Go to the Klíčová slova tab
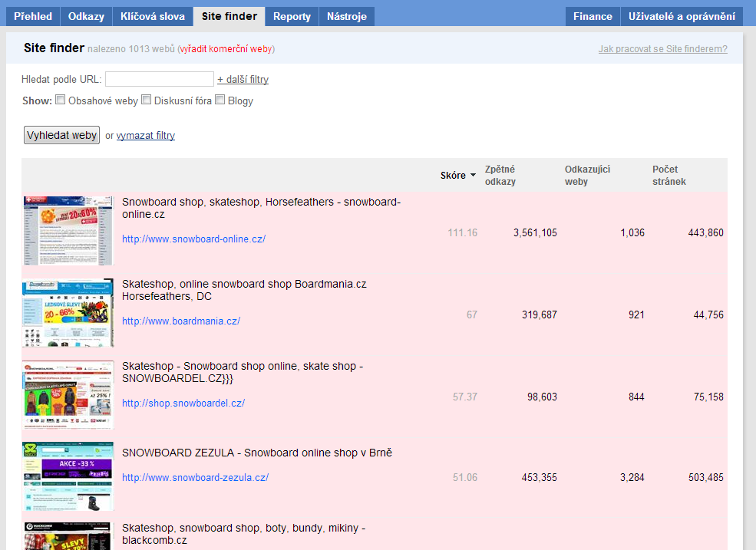Image resolution: width=756 pixels, height=550 pixels. [x=153, y=16]
